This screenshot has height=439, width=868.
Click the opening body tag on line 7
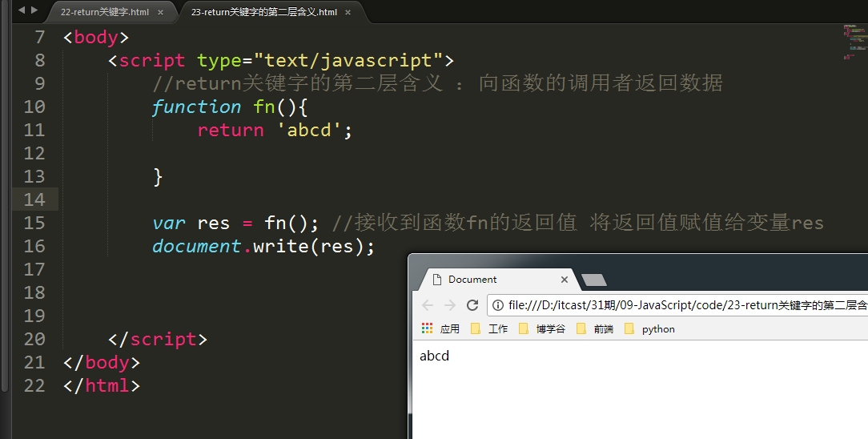(96, 37)
